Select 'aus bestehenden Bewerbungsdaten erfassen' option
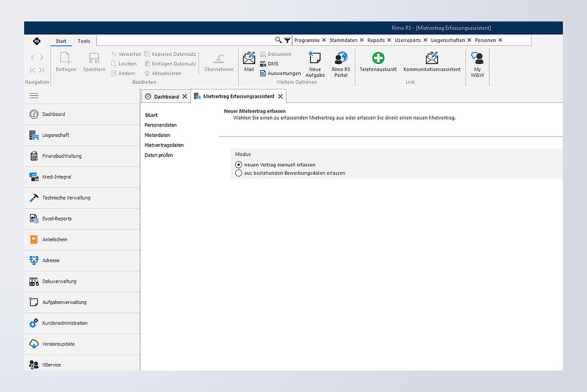 pyautogui.click(x=239, y=173)
